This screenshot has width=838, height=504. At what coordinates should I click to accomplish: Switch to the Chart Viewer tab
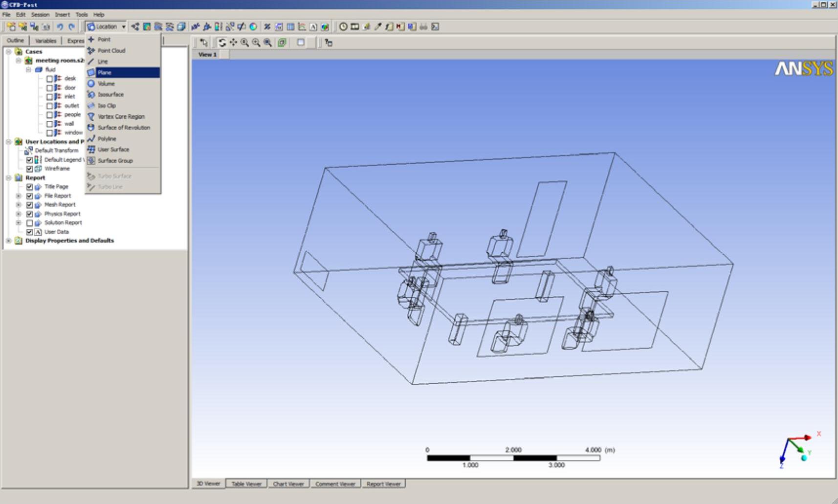click(288, 483)
